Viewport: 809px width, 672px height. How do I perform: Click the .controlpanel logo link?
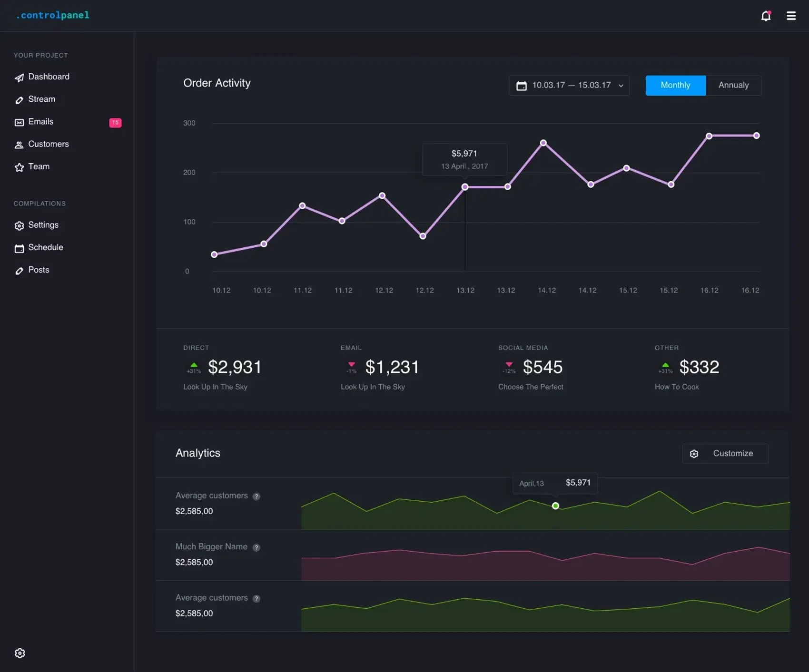[x=52, y=15]
